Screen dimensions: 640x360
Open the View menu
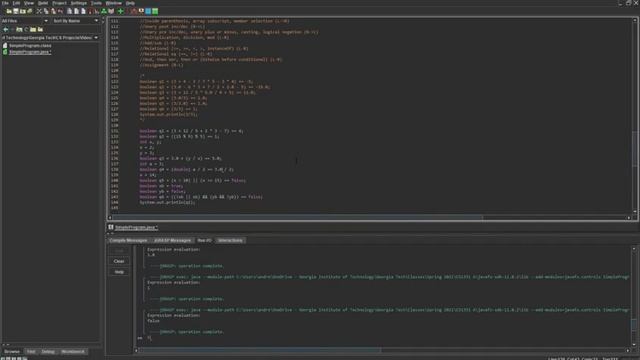click(x=29, y=3)
